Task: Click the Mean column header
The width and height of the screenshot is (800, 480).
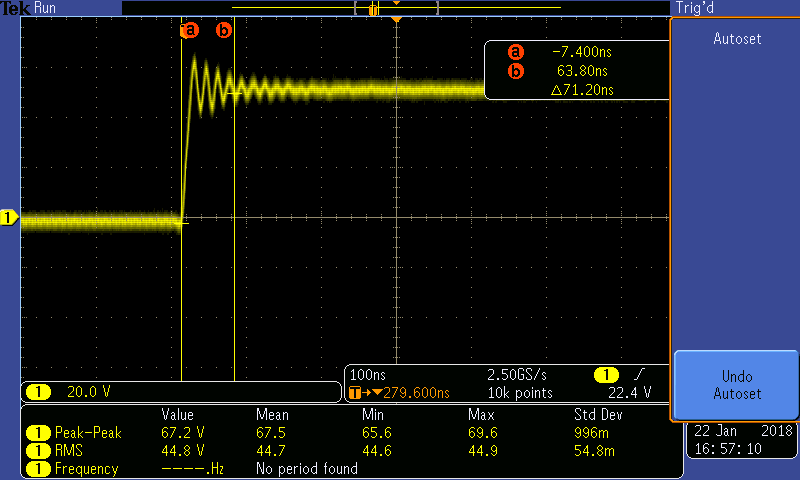Action: point(272,415)
